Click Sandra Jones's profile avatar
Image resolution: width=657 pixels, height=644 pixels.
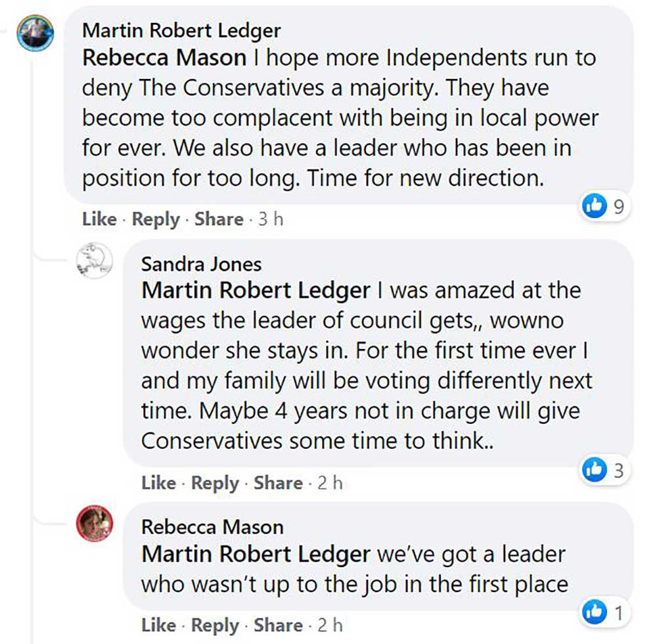tap(95, 260)
